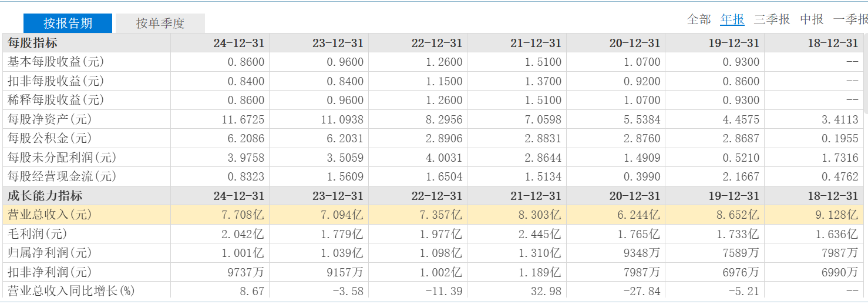Image resolution: width=868 pixels, height=304 pixels.
Task: Click the 7.708亿 revenue cell
Action: pyautogui.click(x=243, y=215)
